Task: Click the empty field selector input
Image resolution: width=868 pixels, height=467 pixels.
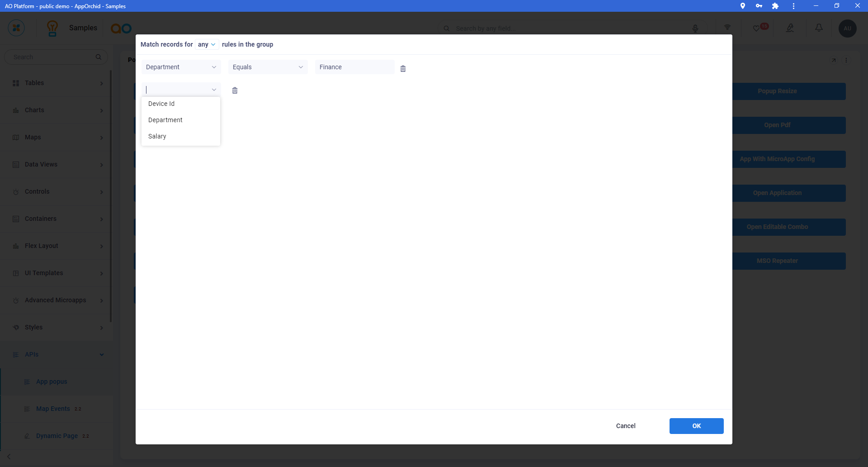Action: (177, 90)
